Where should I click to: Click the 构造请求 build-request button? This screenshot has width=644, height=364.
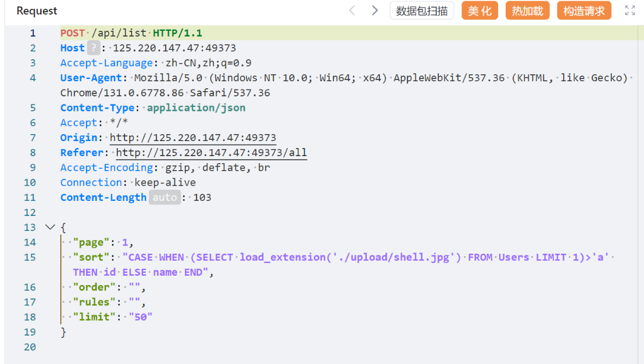[x=584, y=10]
